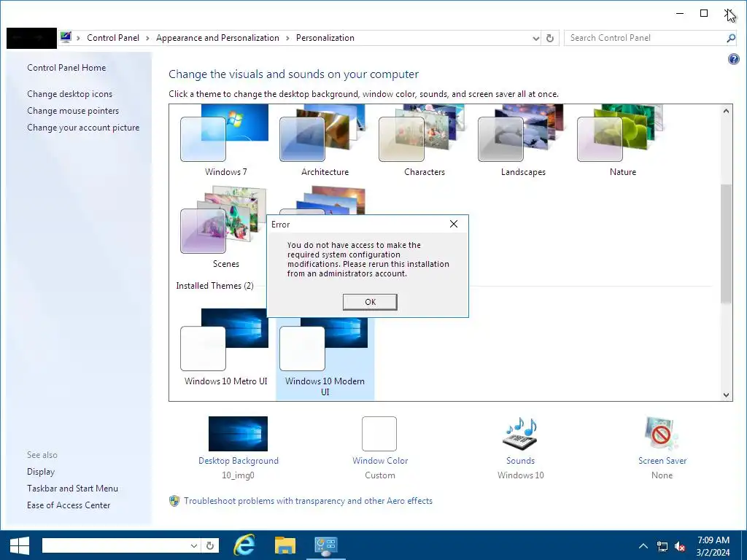Expand breadcrumb arrow after Appearance and Personalization
Image resolution: width=747 pixels, height=560 pixels.
point(287,38)
